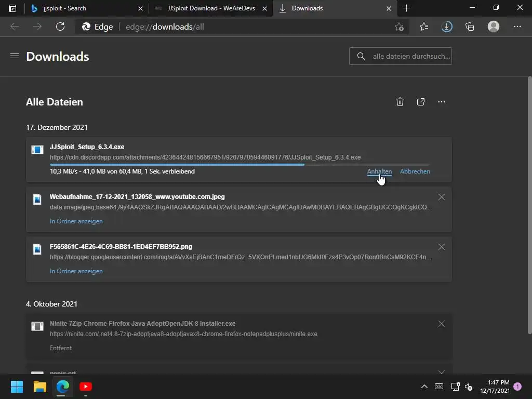This screenshot has height=399, width=532.
Task: Open the user profile avatar
Action: point(494,27)
